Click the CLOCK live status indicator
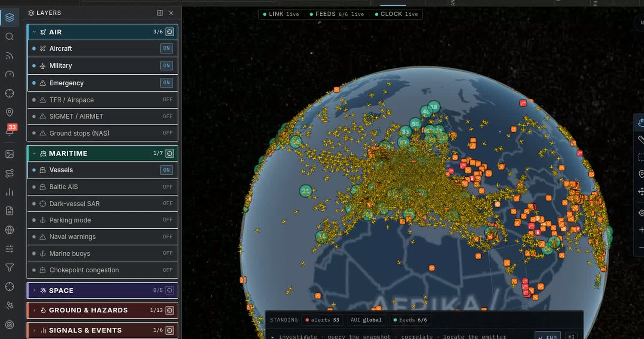The image size is (644, 339). (x=396, y=14)
